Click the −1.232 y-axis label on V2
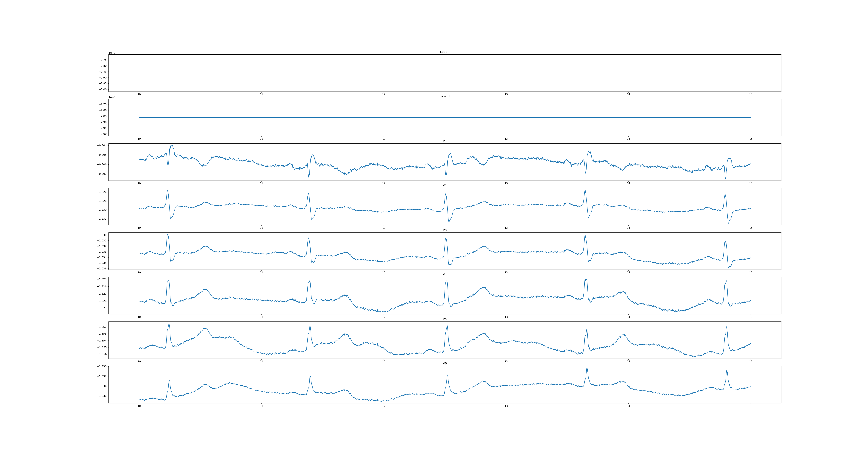Viewport: 868px width, 453px height. [102, 219]
